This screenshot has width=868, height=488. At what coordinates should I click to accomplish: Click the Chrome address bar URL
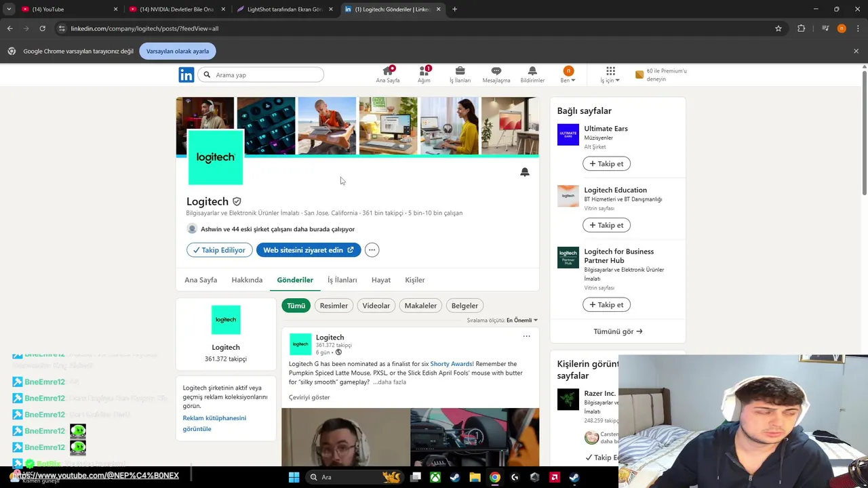click(x=144, y=28)
